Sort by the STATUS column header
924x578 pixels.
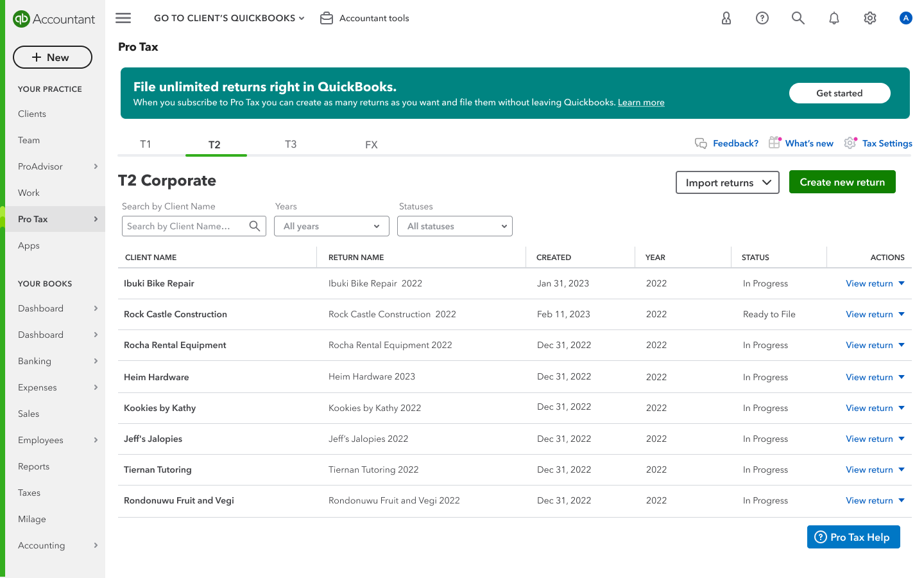(x=755, y=258)
